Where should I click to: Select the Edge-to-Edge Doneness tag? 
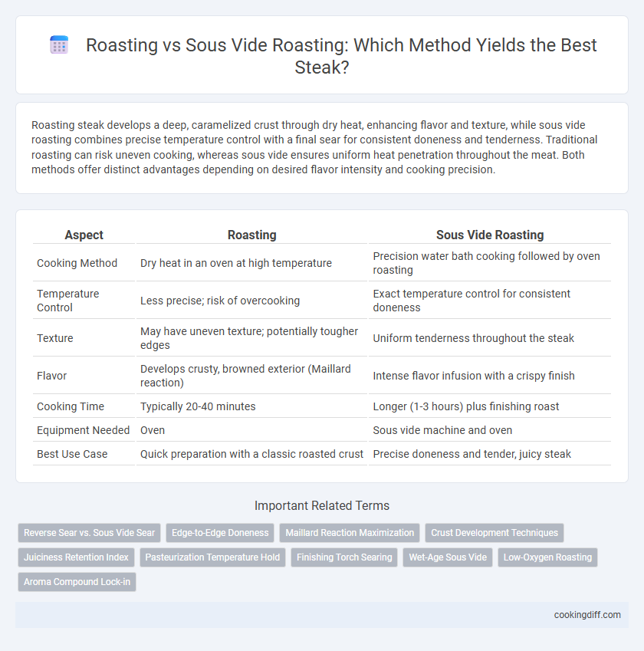click(x=220, y=533)
